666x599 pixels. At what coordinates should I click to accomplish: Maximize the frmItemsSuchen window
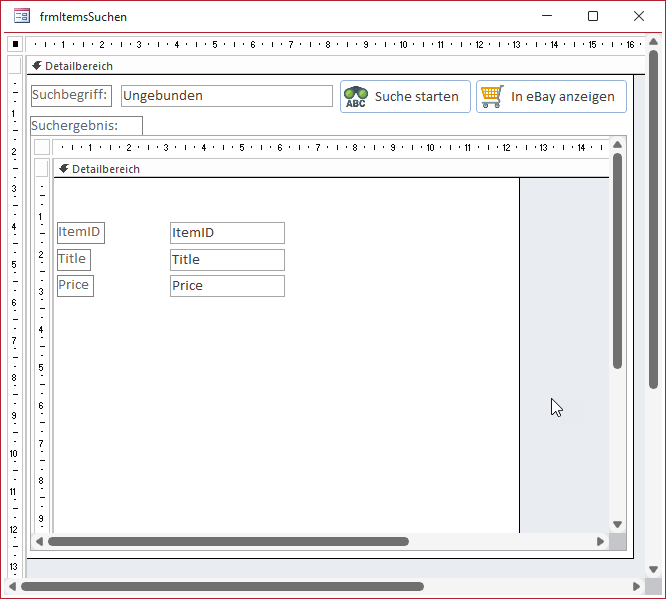593,16
